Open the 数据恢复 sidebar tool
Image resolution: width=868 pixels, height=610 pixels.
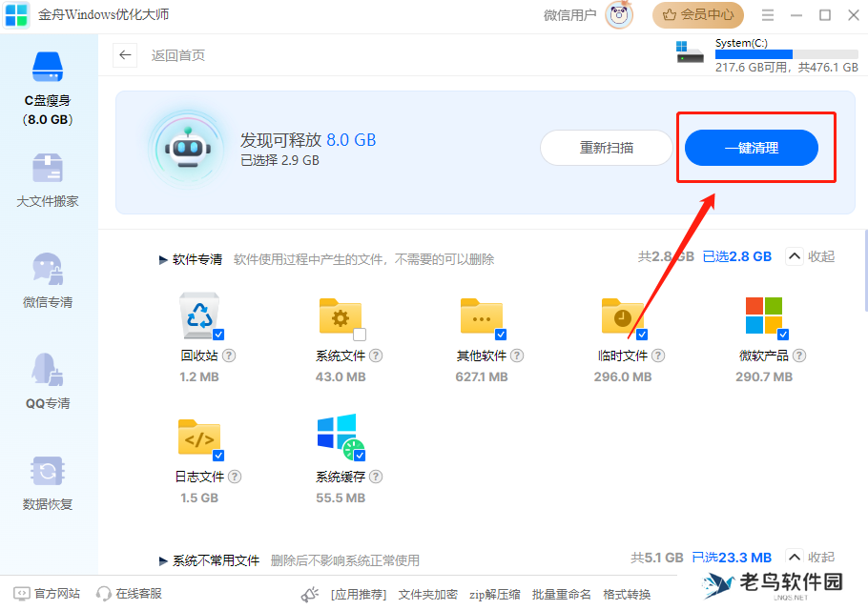click(47, 477)
